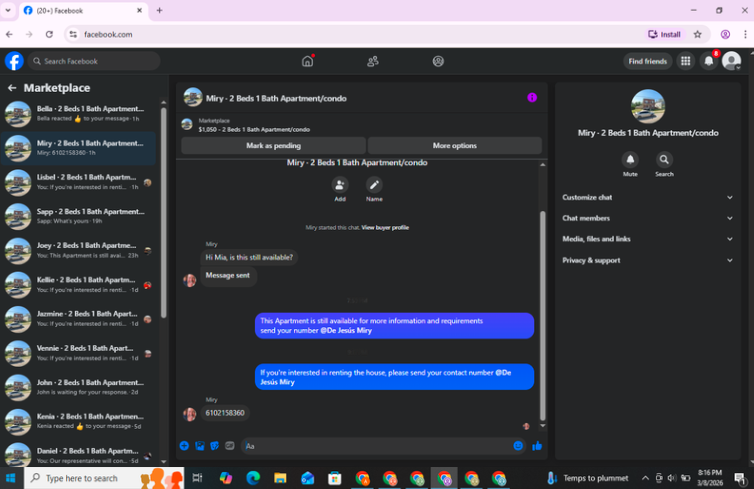Bookmark this page with the star icon
This screenshot has width=754, height=489.
(697, 34)
